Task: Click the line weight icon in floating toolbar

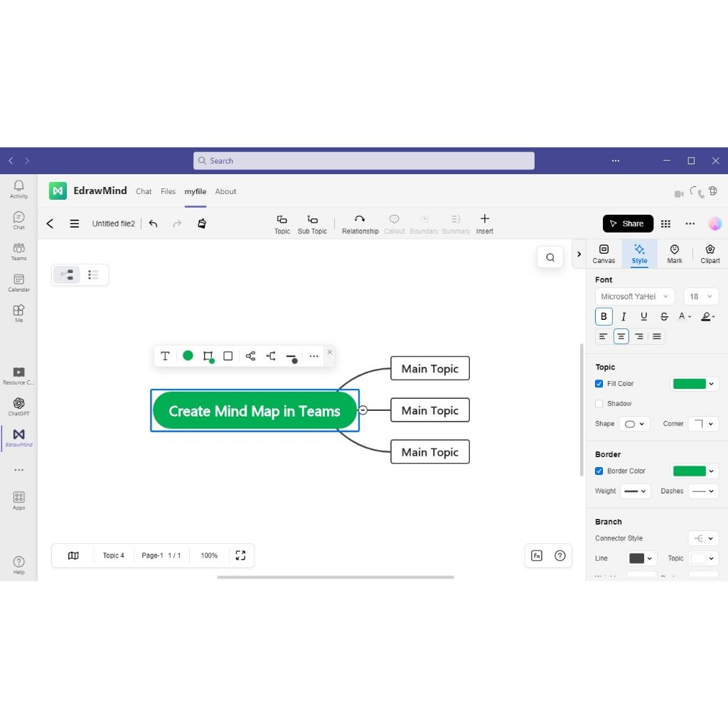Action: [291, 357]
